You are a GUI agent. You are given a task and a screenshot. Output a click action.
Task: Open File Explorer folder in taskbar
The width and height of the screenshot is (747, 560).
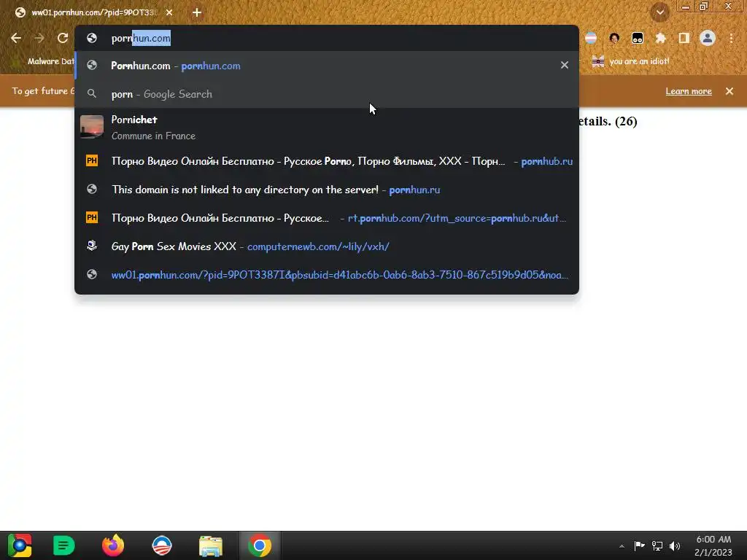[211, 546]
